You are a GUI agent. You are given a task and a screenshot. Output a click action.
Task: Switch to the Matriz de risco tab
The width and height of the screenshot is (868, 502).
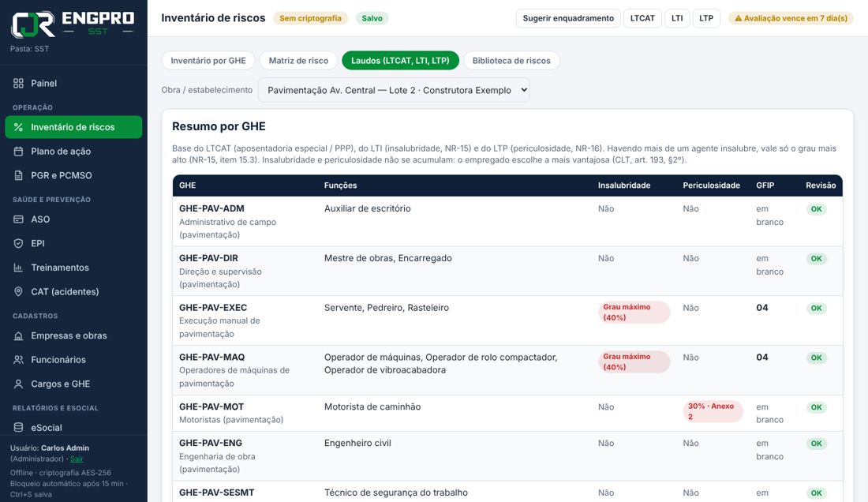click(x=298, y=60)
